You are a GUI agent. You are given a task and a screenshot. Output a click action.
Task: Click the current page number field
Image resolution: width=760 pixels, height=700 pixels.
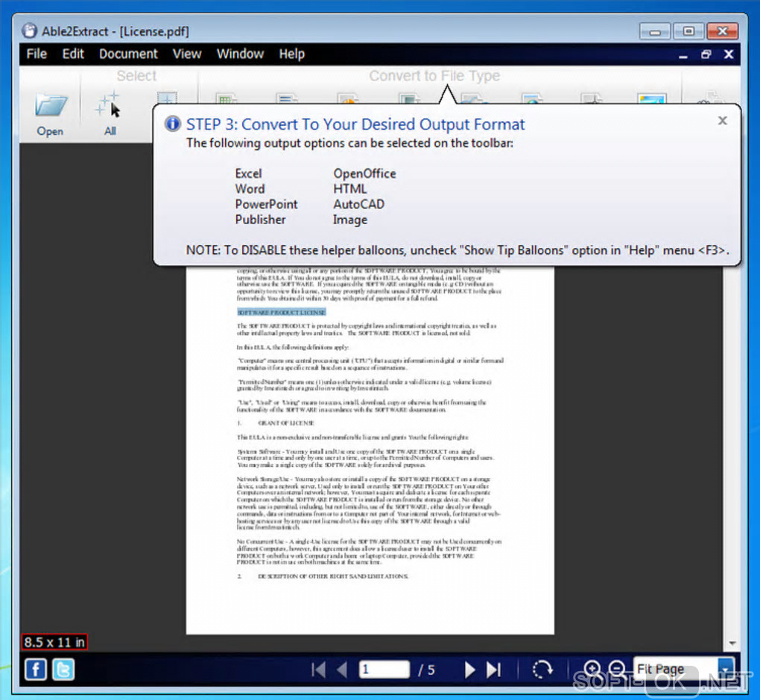point(384,669)
